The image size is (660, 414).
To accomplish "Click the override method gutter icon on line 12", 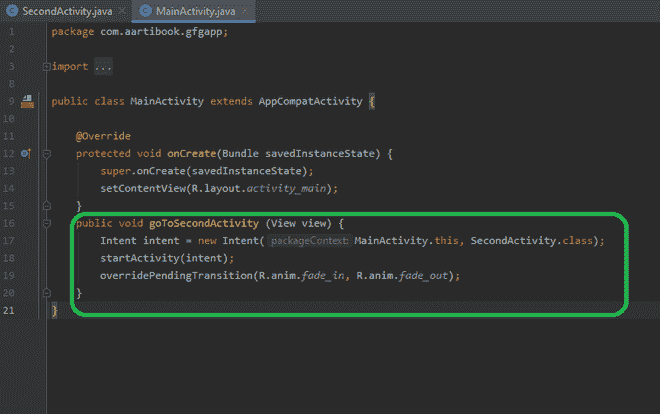I will [x=25, y=153].
